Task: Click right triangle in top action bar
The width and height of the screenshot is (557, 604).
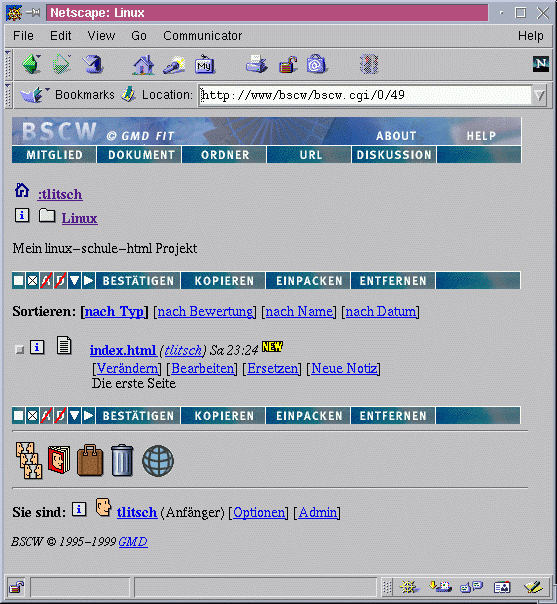Action: [89, 280]
